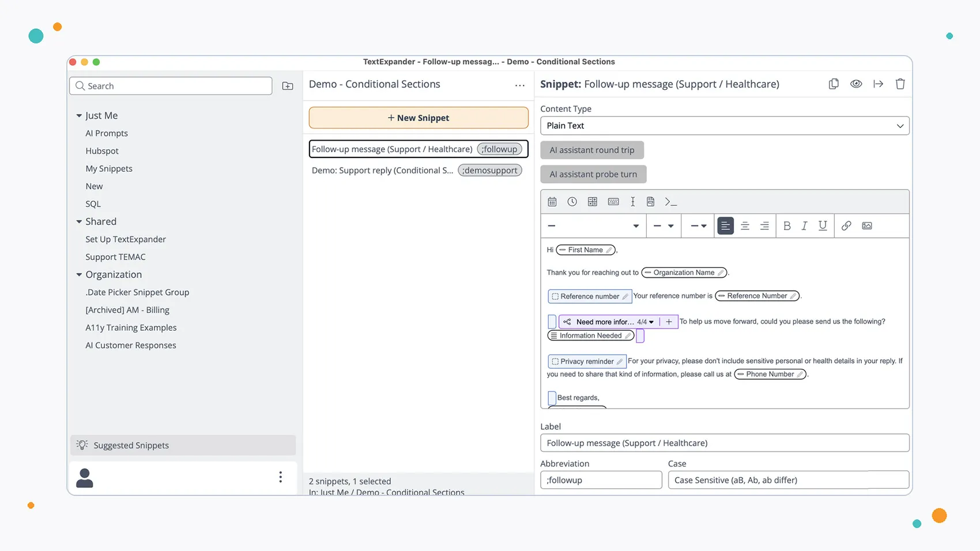The width and height of the screenshot is (980, 551).
Task: Click the cursor position I-beam icon
Action: 632,202
